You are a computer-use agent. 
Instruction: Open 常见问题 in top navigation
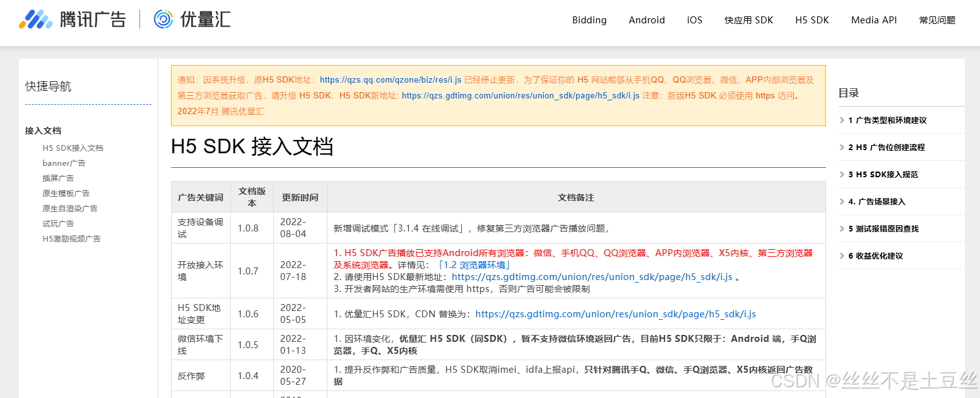coord(938,20)
